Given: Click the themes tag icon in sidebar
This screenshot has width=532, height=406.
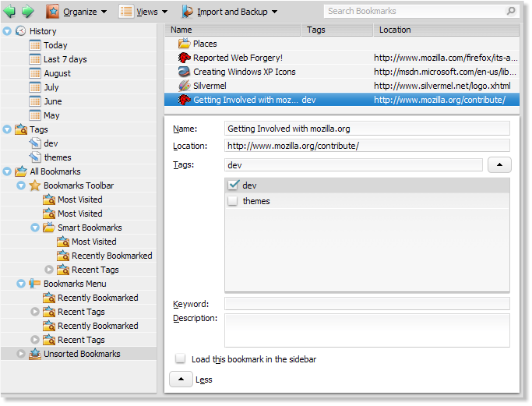Looking at the screenshot, I should click(34, 157).
